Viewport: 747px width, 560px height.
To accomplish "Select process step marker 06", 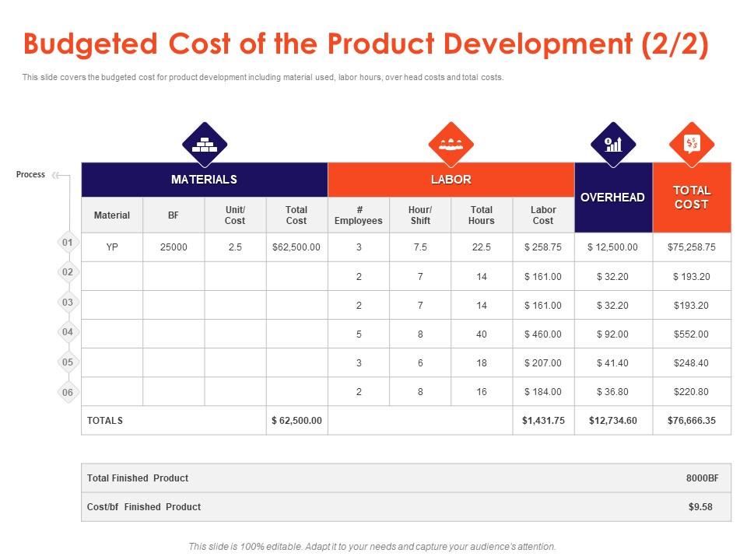I will pos(68,392).
